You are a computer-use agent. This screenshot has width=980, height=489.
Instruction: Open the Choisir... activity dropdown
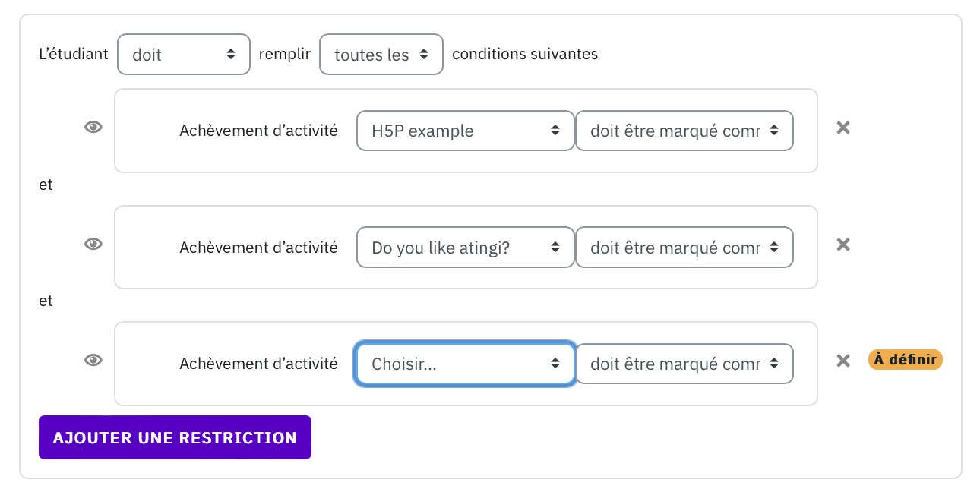pos(465,364)
